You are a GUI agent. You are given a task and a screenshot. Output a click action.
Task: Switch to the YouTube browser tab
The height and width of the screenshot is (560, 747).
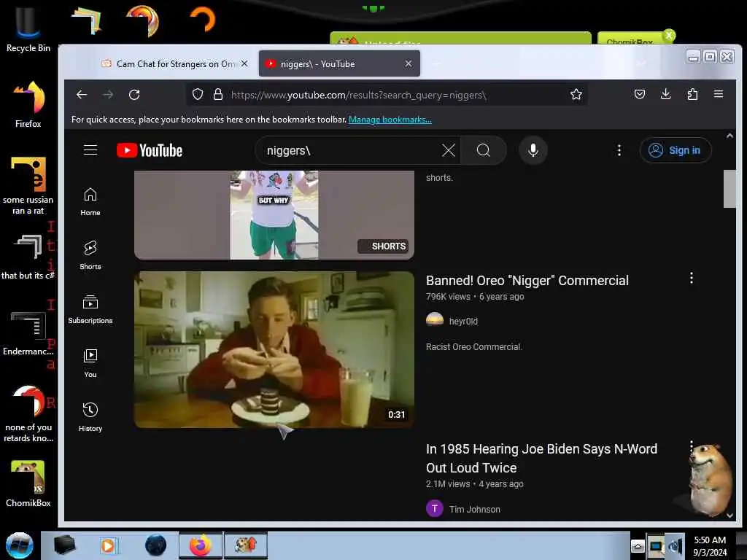pyautogui.click(x=339, y=64)
